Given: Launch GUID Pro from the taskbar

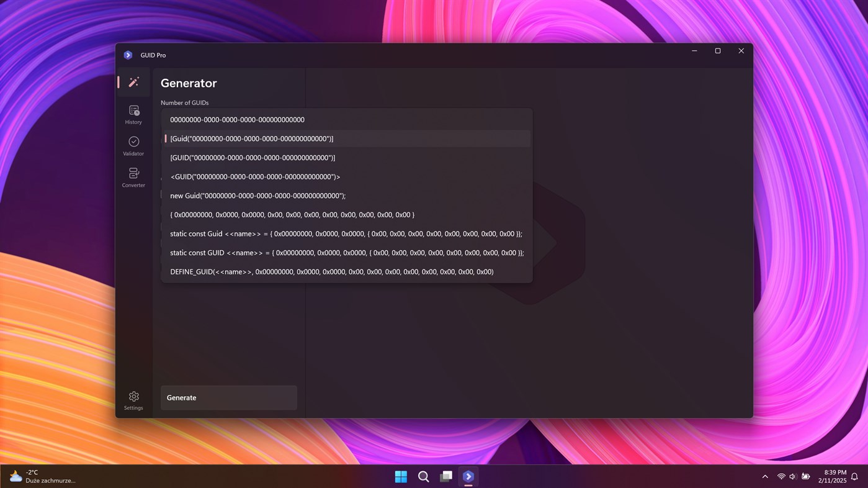Looking at the screenshot, I should tap(468, 476).
